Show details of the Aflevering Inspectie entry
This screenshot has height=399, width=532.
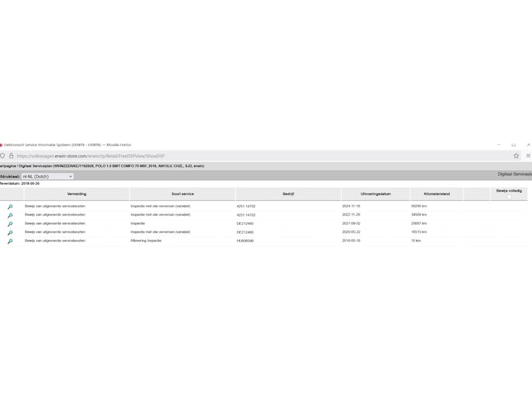coord(10,241)
